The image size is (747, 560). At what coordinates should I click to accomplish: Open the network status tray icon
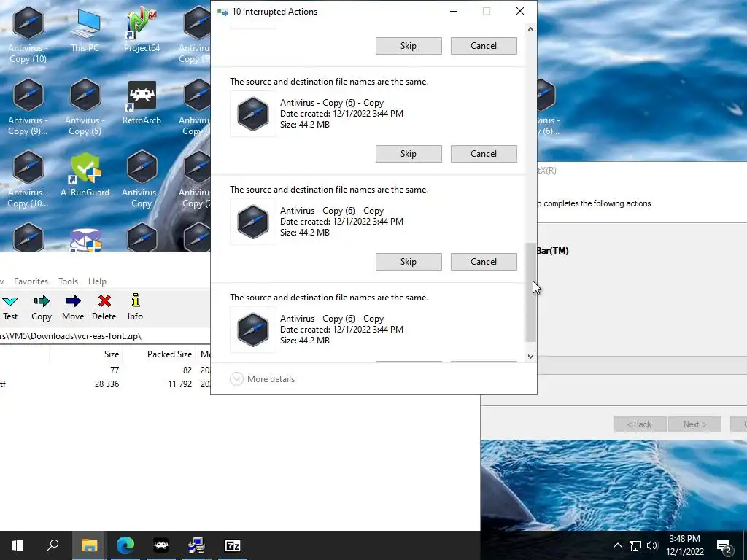pos(635,545)
